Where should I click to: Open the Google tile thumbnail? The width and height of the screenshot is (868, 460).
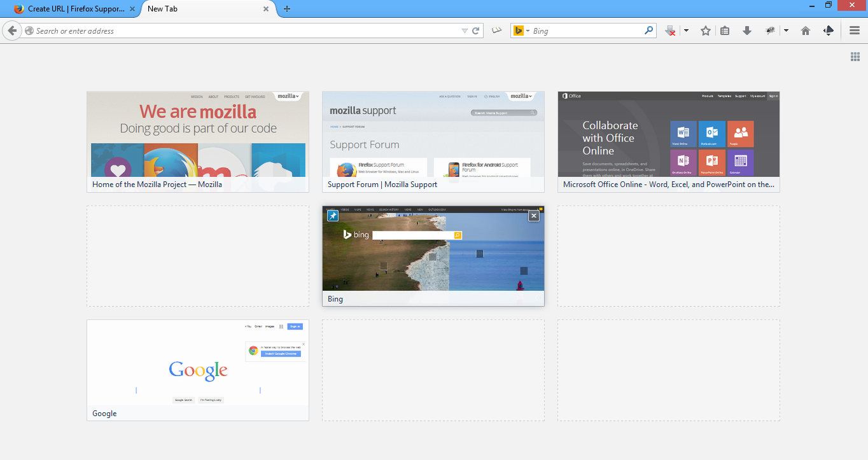pos(198,370)
